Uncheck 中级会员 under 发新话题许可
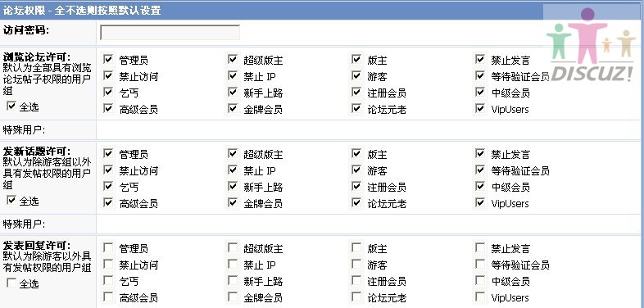 point(480,187)
